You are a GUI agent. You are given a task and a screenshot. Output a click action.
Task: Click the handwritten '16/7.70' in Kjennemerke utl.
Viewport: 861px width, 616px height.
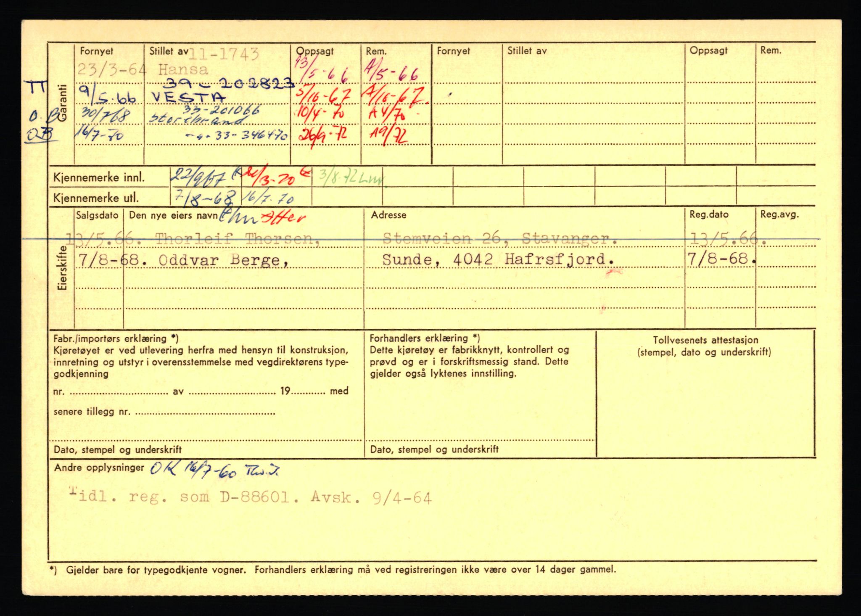(267, 198)
